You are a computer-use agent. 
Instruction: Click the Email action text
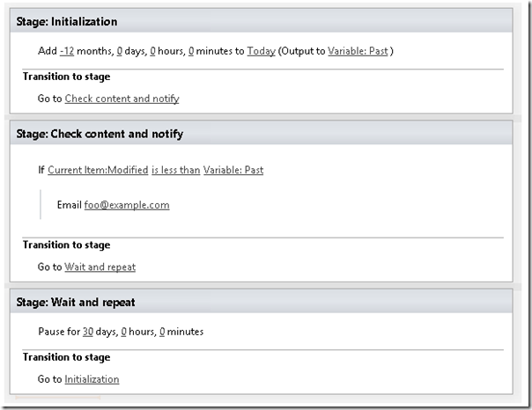click(x=69, y=205)
